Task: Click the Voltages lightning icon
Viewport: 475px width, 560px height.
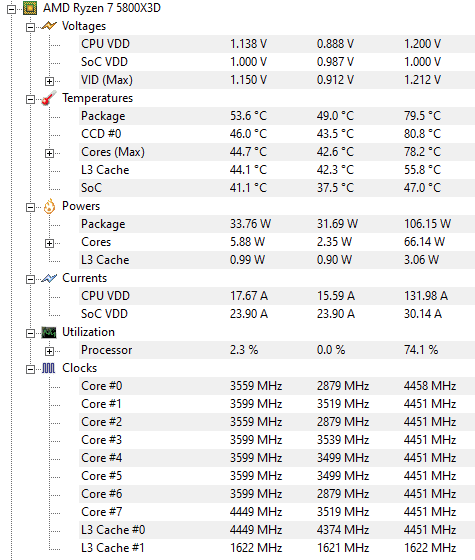Action: pos(49,26)
